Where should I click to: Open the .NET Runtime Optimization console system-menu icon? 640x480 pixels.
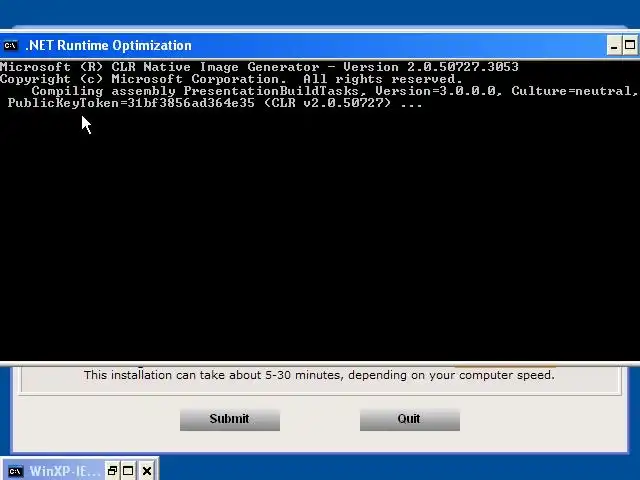10,45
